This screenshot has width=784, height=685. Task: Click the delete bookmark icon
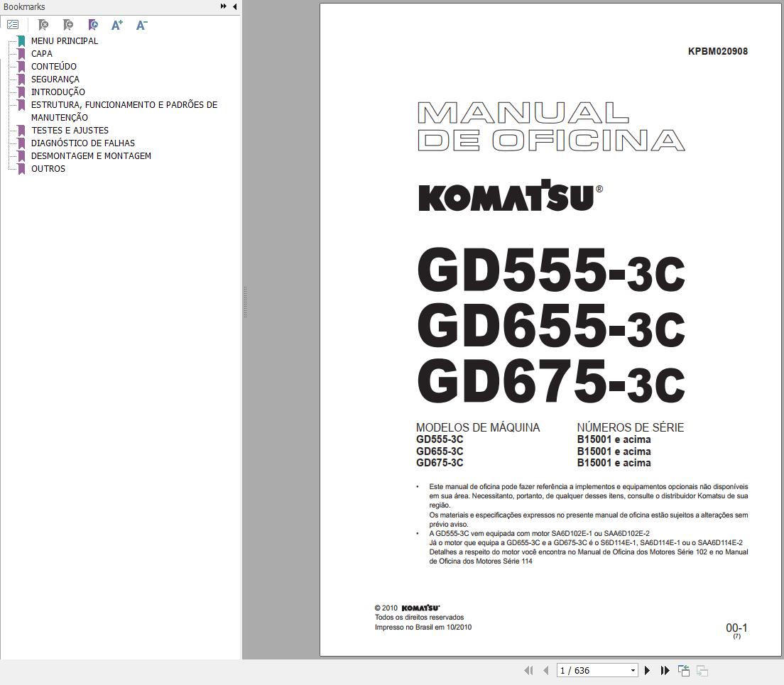[43, 24]
